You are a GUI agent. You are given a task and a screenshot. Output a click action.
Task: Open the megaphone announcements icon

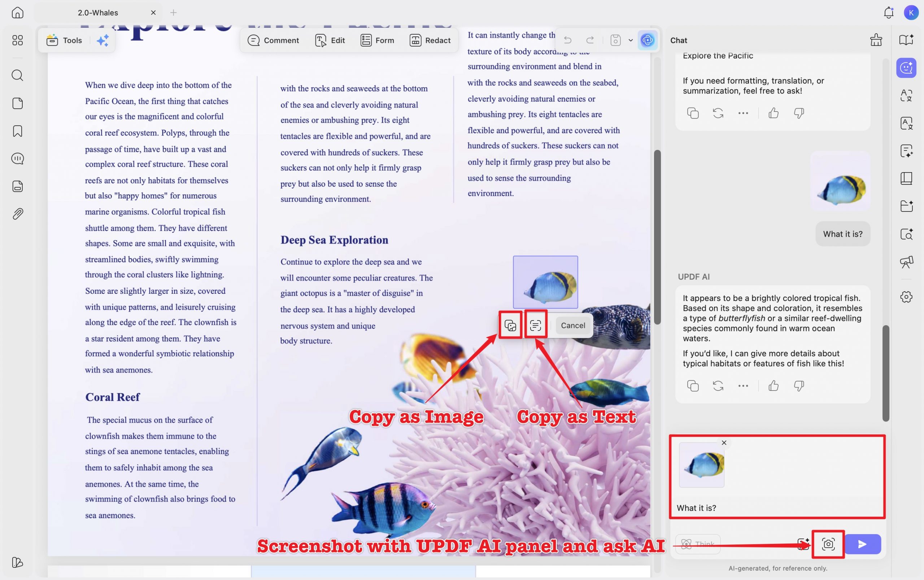(906, 262)
